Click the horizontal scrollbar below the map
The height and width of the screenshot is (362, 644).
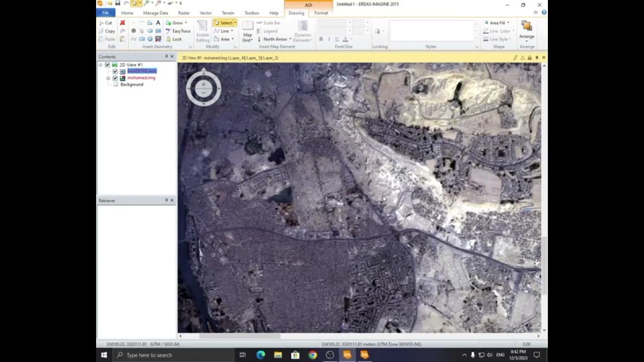240,336
